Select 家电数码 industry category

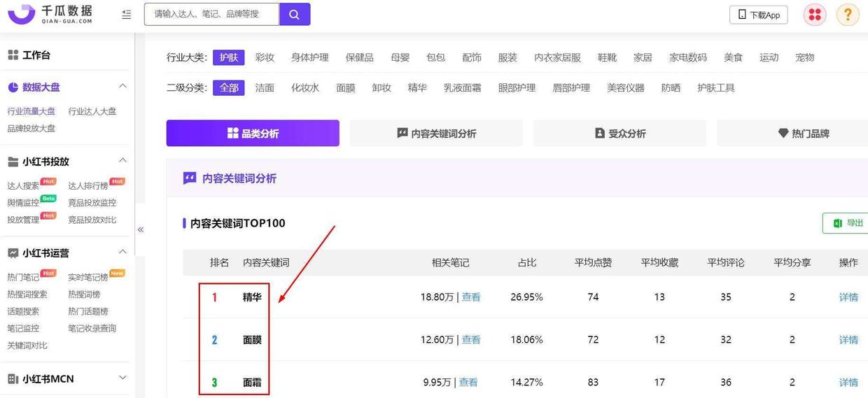688,57
